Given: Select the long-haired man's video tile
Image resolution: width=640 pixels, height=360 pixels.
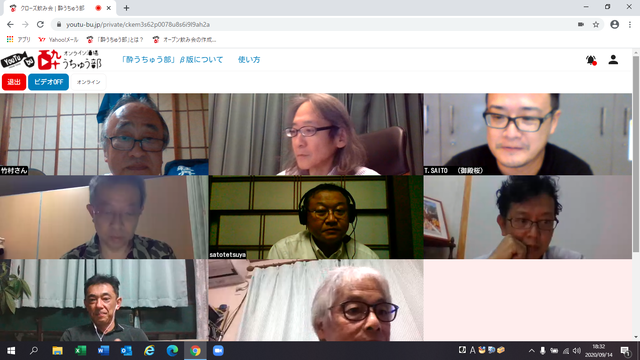Looking at the screenshot, I should click(x=316, y=134).
